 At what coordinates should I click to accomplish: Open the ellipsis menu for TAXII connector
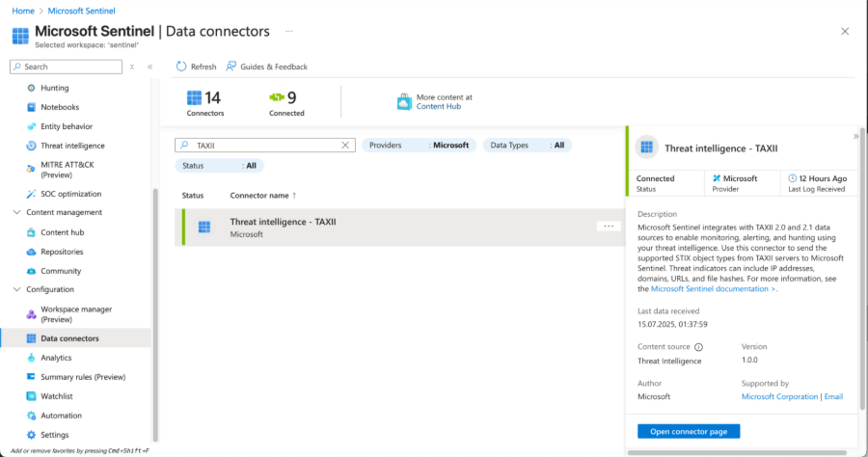[608, 226]
